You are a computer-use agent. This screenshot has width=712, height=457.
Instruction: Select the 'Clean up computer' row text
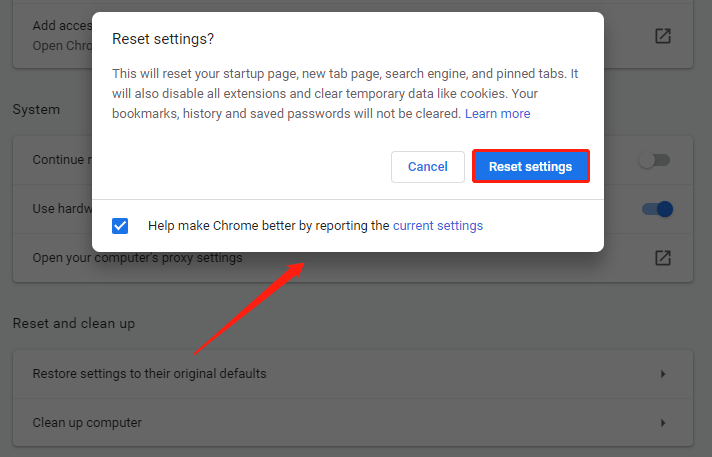coord(87,423)
